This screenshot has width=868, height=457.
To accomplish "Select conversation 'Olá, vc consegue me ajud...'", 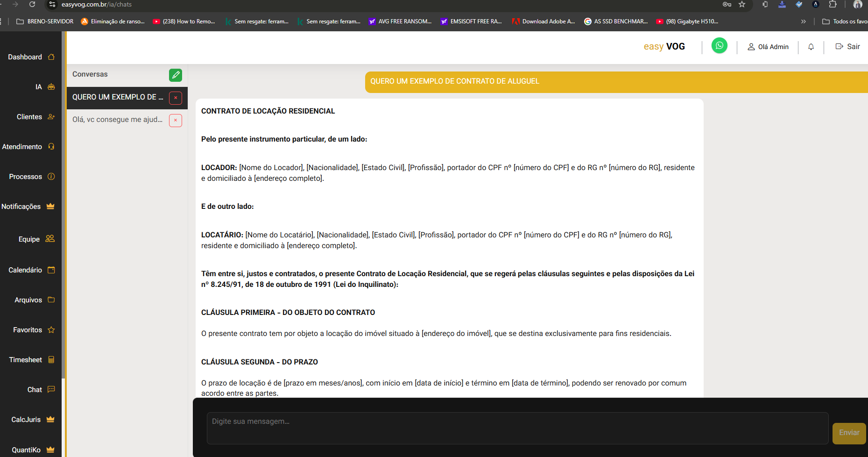I will (118, 120).
